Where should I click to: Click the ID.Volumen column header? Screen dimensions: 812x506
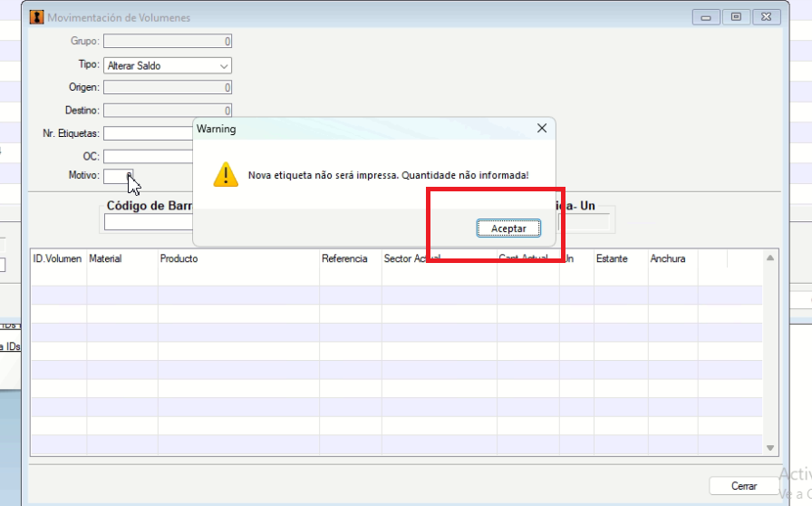57,258
